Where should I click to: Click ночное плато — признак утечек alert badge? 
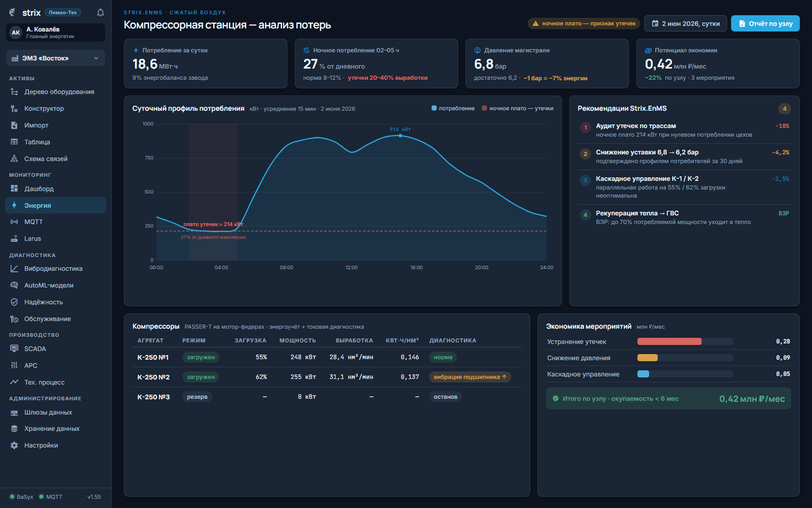point(584,23)
